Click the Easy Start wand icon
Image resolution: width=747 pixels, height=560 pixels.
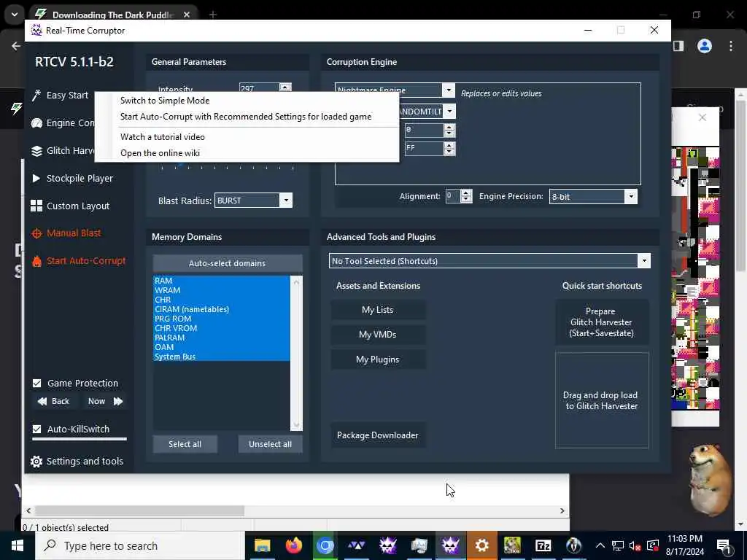(x=36, y=96)
